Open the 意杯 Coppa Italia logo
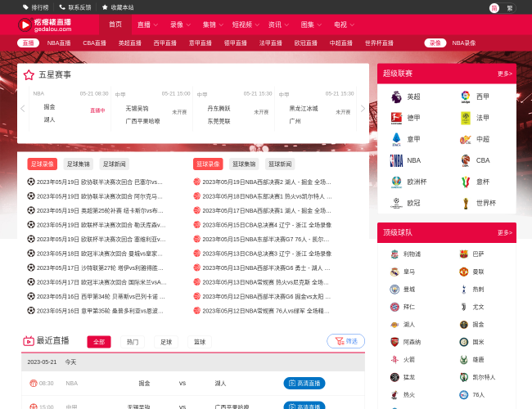 click(466, 182)
